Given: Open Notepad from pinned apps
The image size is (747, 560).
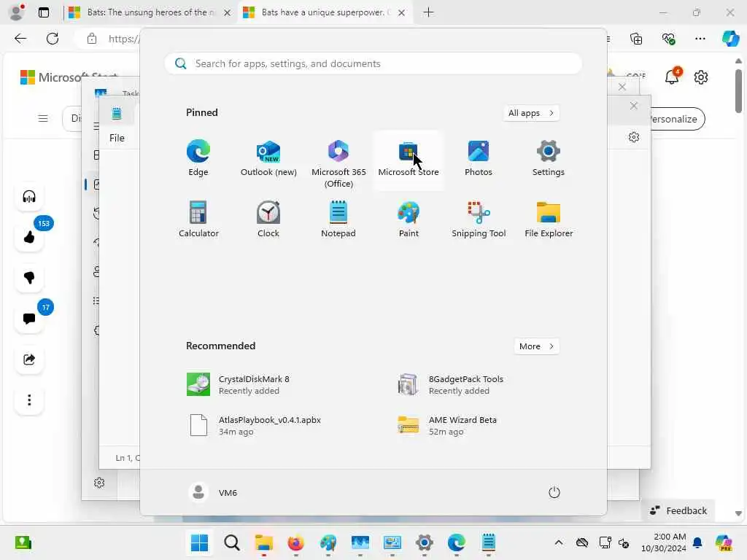Looking at the screenshot, I should [338, 219].
